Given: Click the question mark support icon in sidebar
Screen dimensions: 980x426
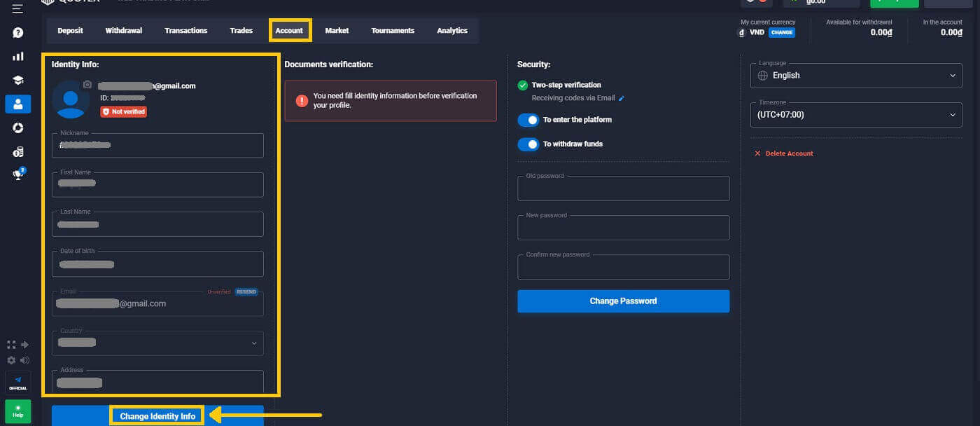Looking at the screenshot, I should click(17, 33).
